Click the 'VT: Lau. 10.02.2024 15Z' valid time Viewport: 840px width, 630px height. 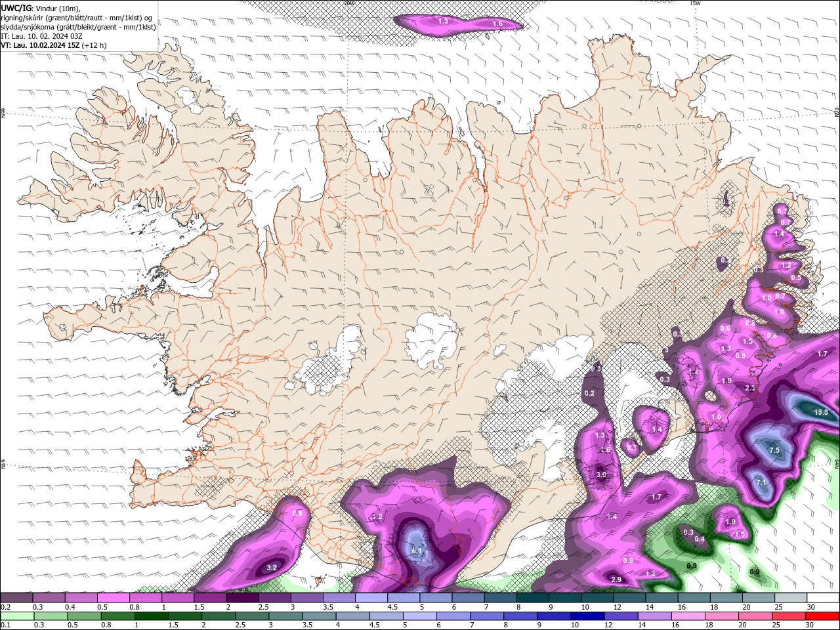click(x=40, y=45)
